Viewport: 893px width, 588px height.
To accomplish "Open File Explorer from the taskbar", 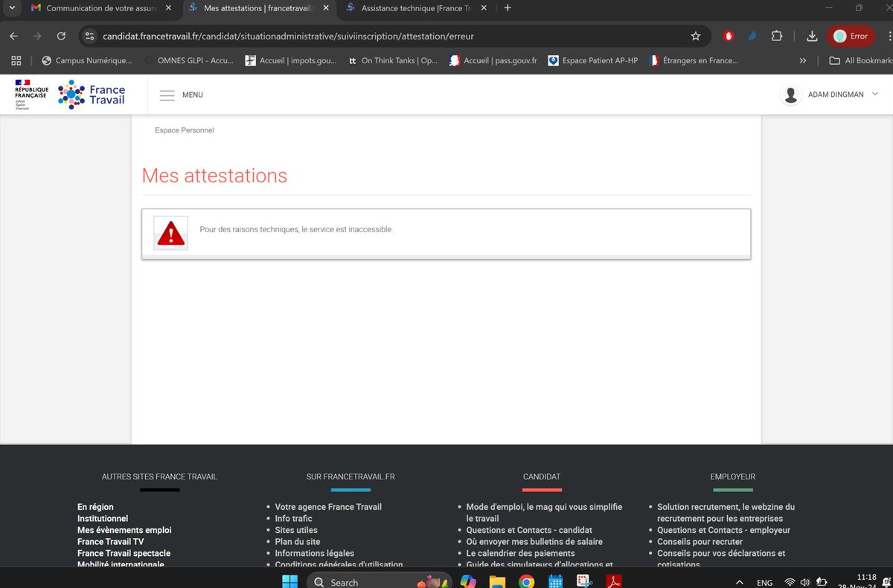I will point(497,581).
